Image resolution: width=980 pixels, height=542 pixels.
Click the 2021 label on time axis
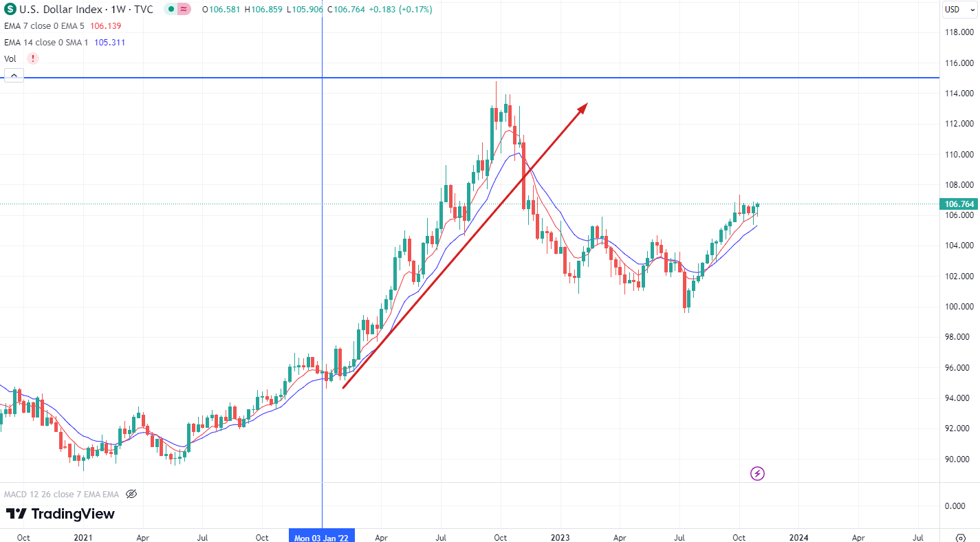[83, 537]
